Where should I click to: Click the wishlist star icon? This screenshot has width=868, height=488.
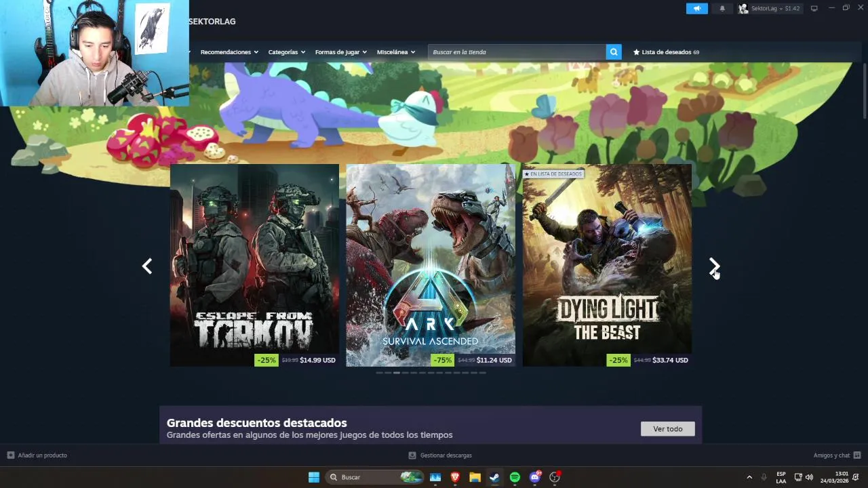(636, 52)
